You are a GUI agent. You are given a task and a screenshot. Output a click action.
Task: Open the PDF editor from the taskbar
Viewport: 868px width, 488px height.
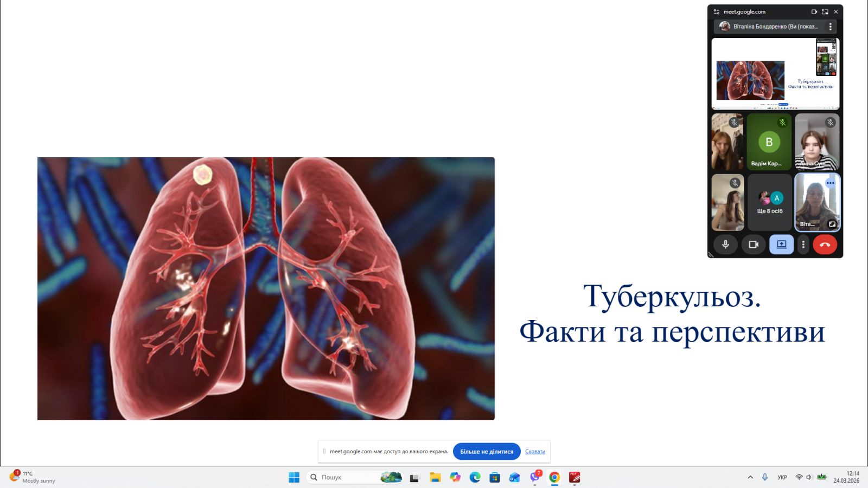(575, 477)
